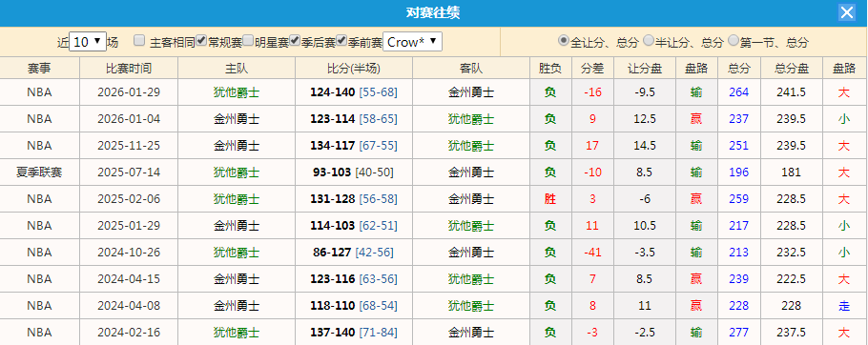This screenshot has height=345, width=868.
Task: Click the score 123-114 [58-65]
Action: (354, 119)
